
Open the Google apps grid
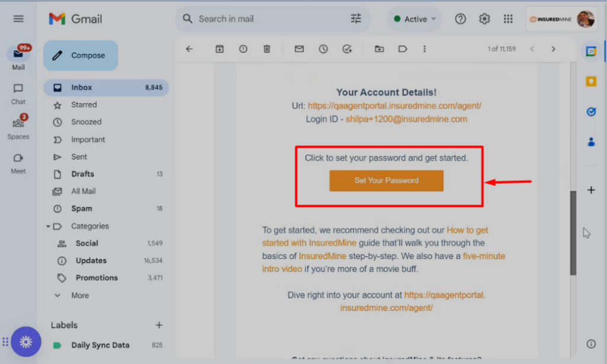click(508, 18)
